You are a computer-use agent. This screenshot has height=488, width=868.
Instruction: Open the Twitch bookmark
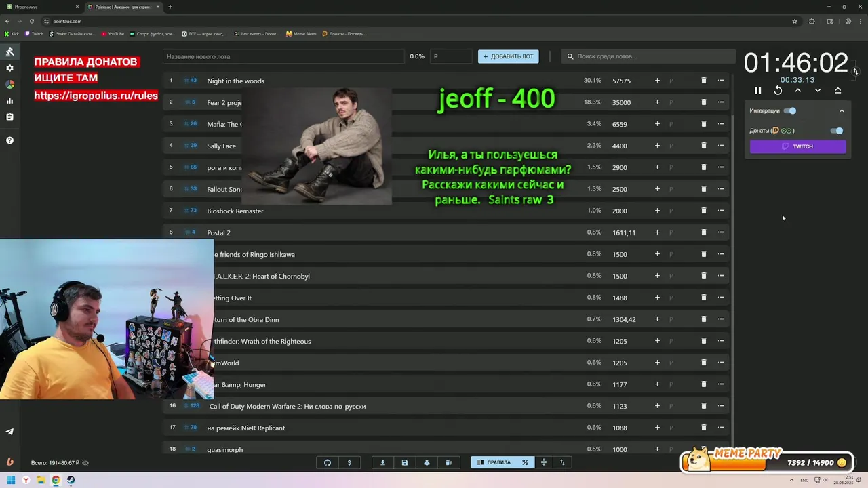34,33
